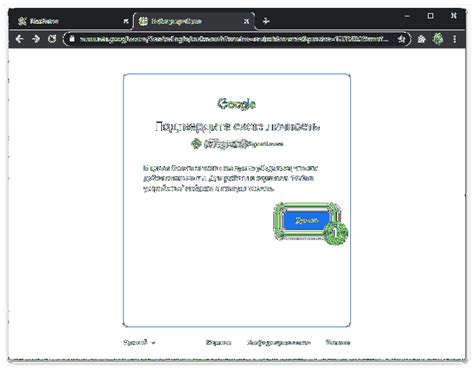The image size is (474, 368).
Task: Select the active Google sign-in tab
Action: tap(194, 21)
